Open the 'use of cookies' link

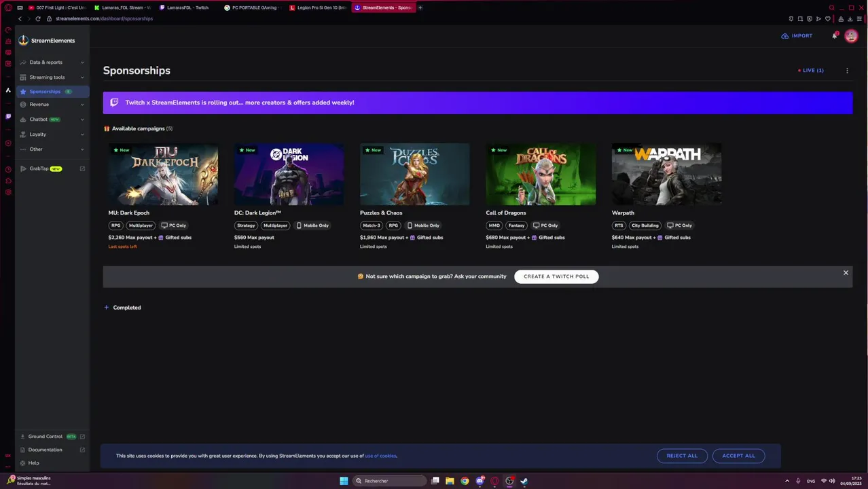click(380, 456)
